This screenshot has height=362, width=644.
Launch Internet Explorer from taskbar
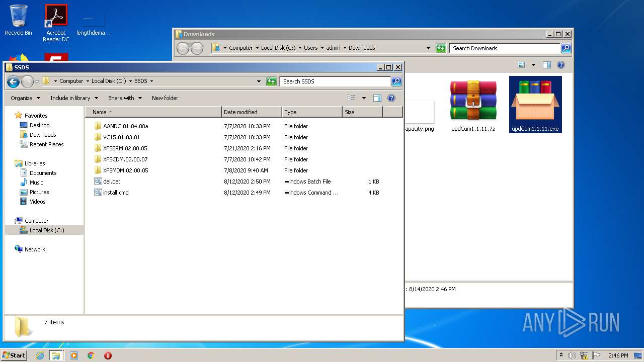click(40, 355)
